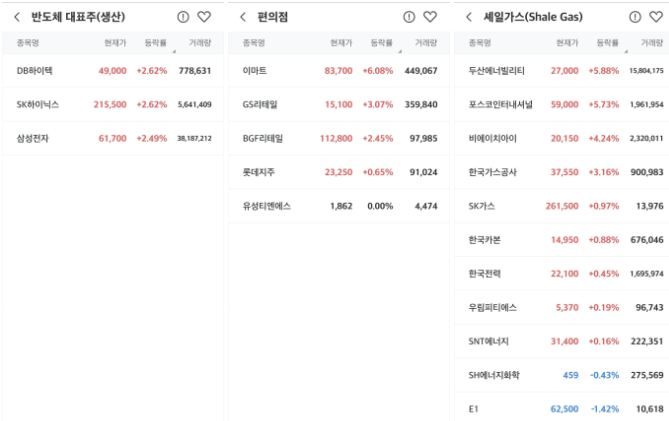Viewport: 669px width, 421px height.
Task: Go back from 반도체 대표주(생산) panel
Action: (17, 17)
